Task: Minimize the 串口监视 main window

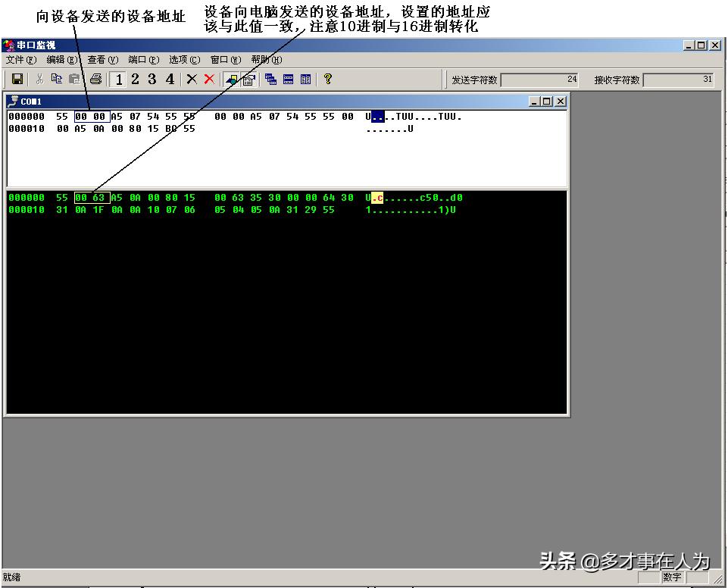Action: [x=689, y=45]
